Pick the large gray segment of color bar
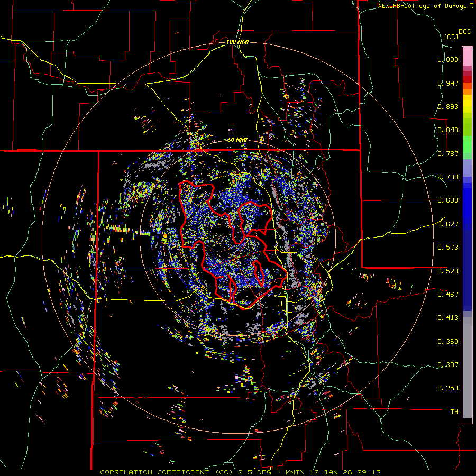This screenshot has width=476, height=476. (x=467, y=368)
